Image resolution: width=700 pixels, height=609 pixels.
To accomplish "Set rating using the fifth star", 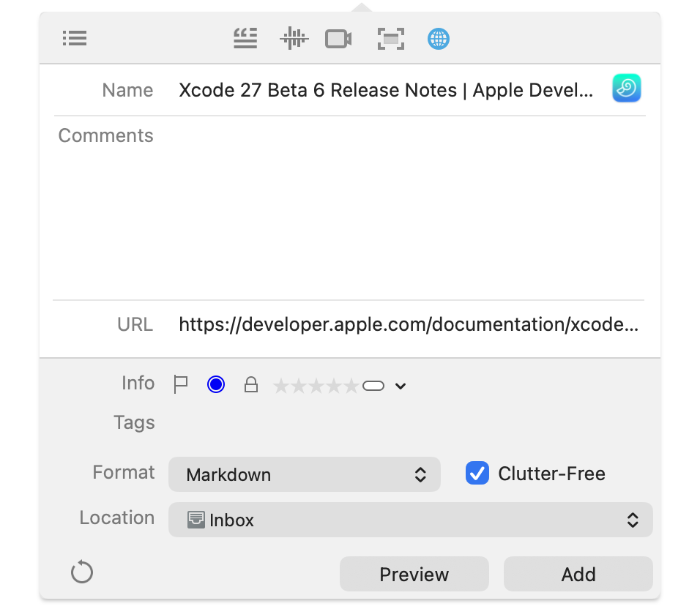I will click(351, 386).
